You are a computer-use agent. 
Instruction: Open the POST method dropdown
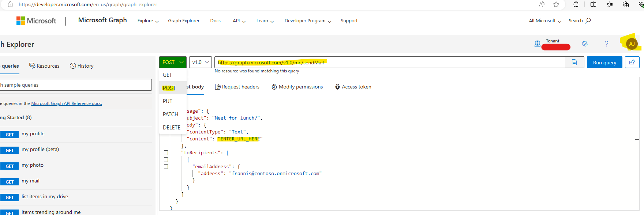click(x=173, y=62)
